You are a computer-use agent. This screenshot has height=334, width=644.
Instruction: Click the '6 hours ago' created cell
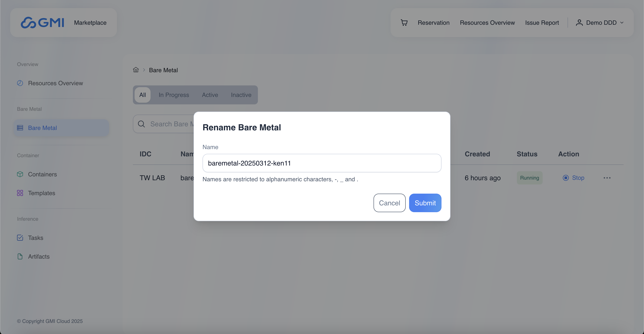(x=483, y=178)
